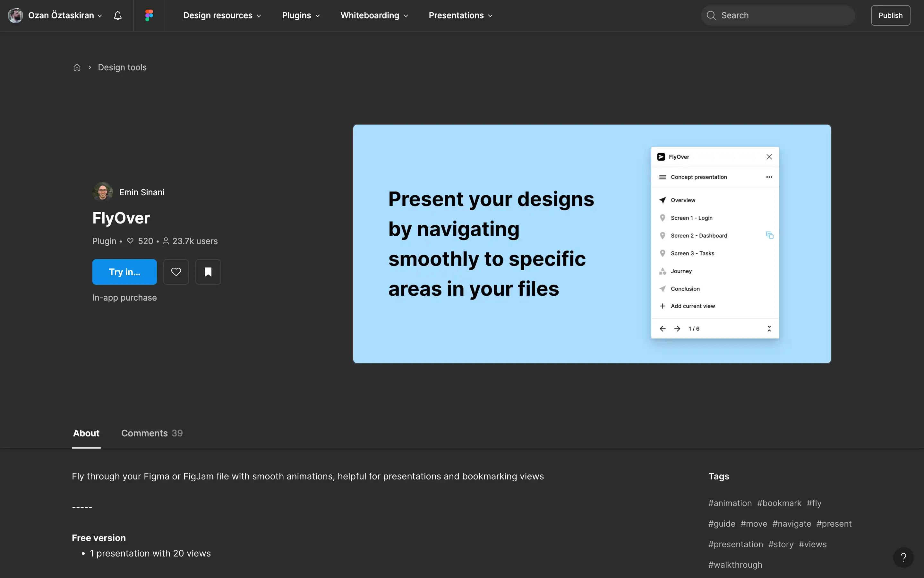Select Screen 3 - Tasks in preview list
The height and width of the screenshot is (578, 924).
[x=715, y=253]
